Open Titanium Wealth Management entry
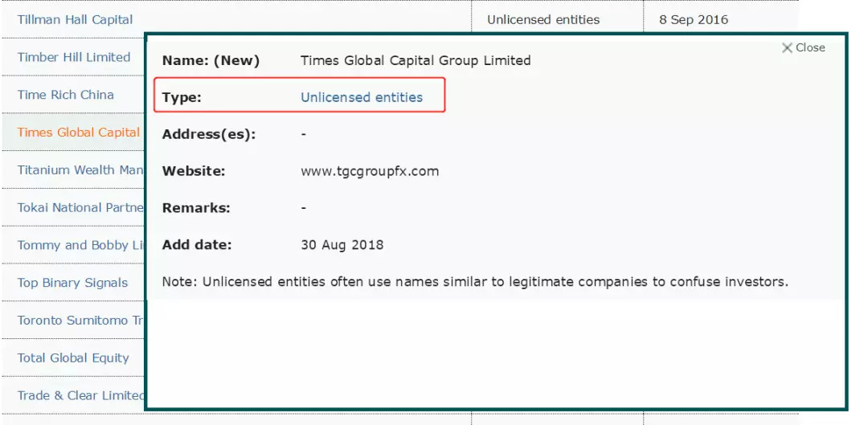868x425 pixels. click(x=81, y=170)
